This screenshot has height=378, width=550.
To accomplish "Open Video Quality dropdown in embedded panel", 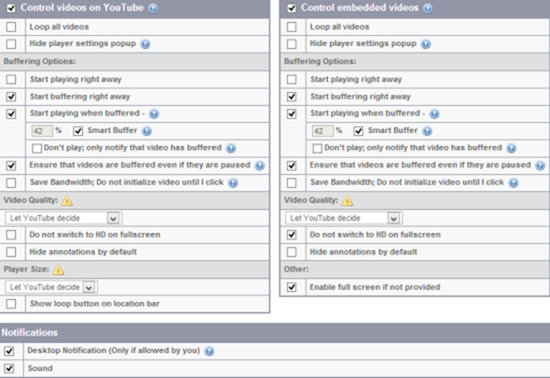I will (x=344, y=218).
